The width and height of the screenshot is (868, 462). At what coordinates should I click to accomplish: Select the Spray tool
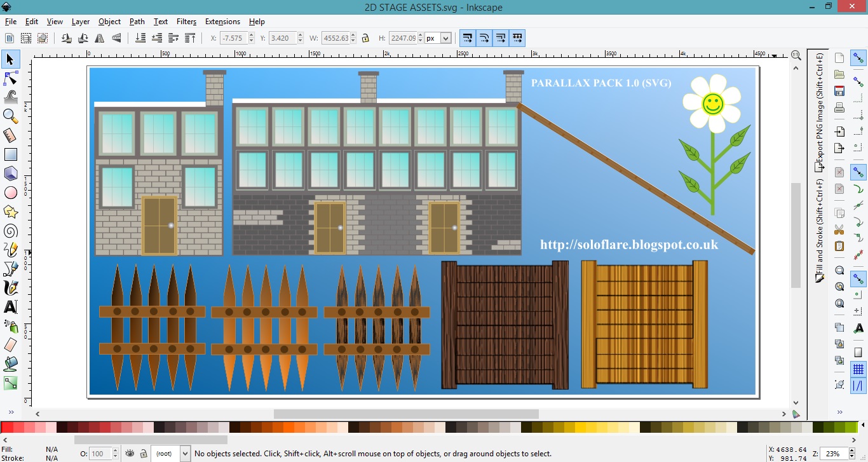[10, 326]
